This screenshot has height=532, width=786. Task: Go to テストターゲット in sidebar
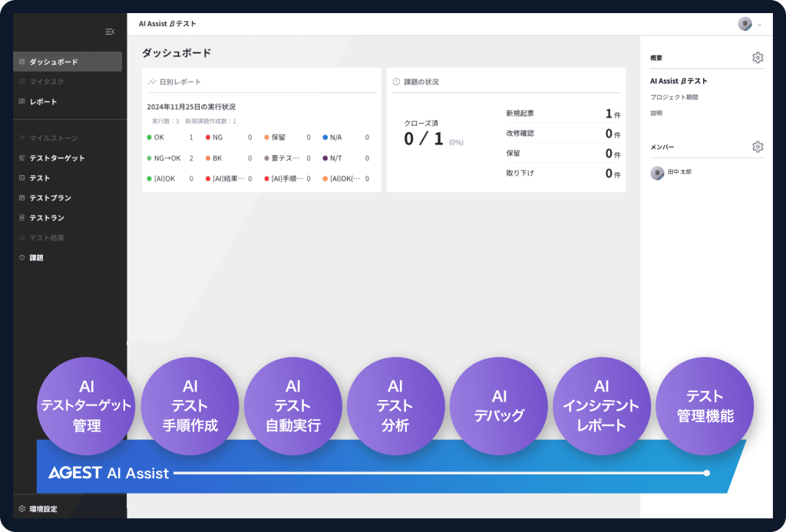tap(57, 158)
